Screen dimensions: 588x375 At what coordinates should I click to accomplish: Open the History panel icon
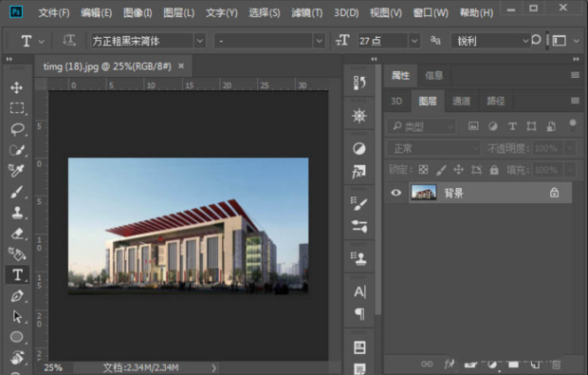coord(359,83)
